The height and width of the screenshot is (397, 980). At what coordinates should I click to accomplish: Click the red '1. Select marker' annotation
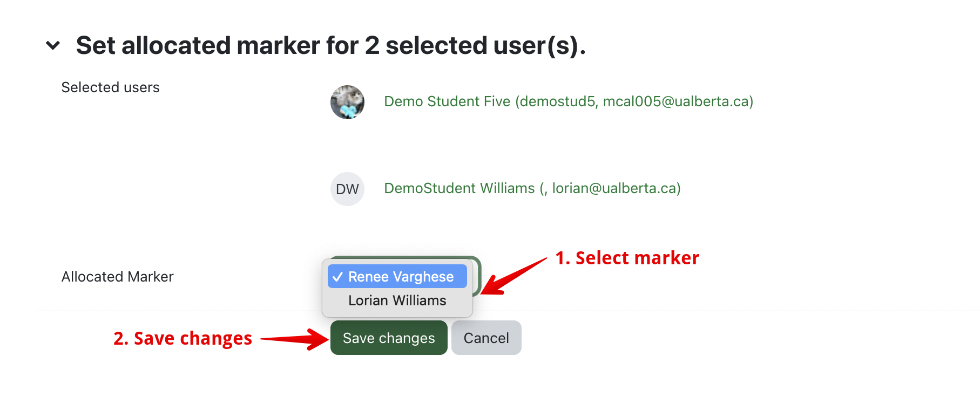tap(627, 258)
